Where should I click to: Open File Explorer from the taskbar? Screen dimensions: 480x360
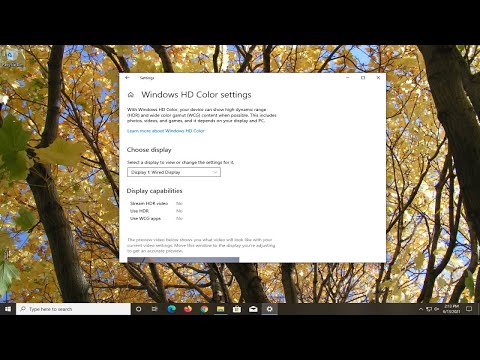click(220, 309)
